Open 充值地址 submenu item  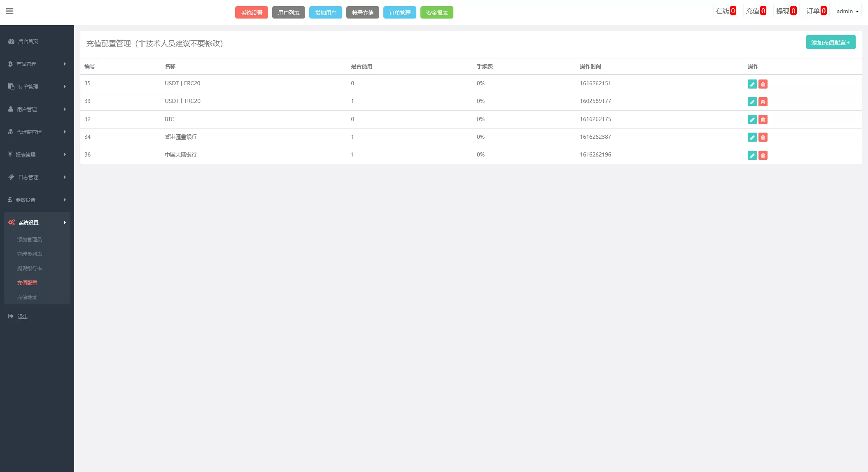pos(27,297)
